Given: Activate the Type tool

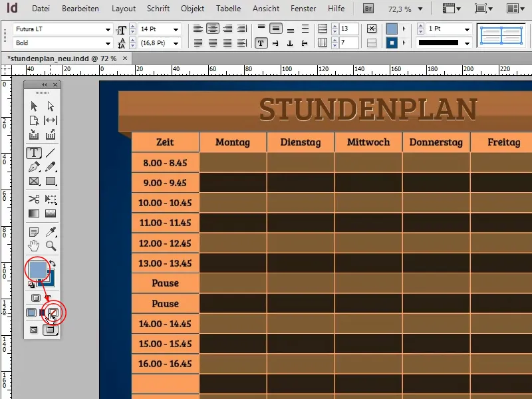Looking at the screenshot, I should point(34,153).
